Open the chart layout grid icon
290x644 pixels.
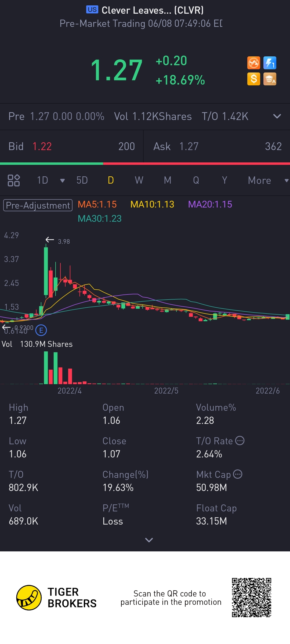(x=14, y=180)
